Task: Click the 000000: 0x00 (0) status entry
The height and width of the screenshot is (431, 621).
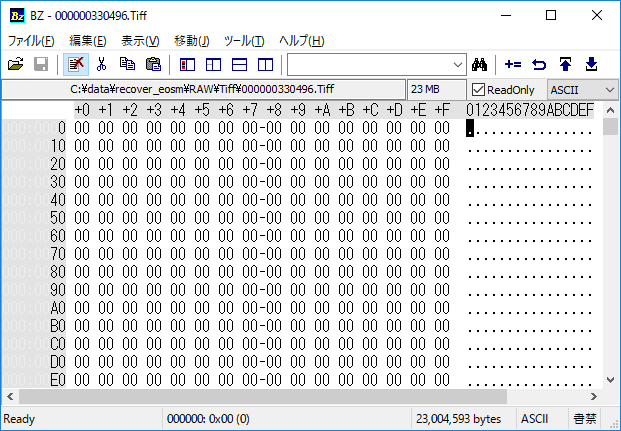Action: tap(208, 419)
